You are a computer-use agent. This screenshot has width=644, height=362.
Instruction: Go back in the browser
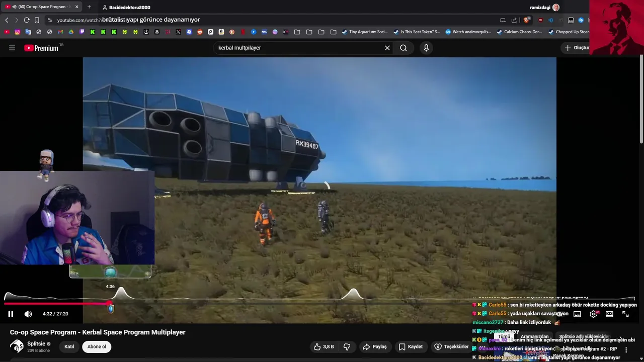(x=7, y=20)
